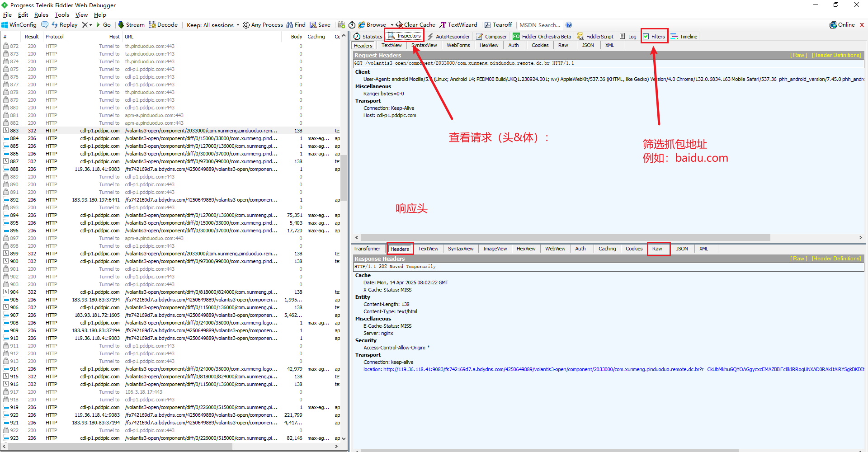Click Clear Cache in toolbar
Viewport: 868px width, 452px height.
pos(415,25)
